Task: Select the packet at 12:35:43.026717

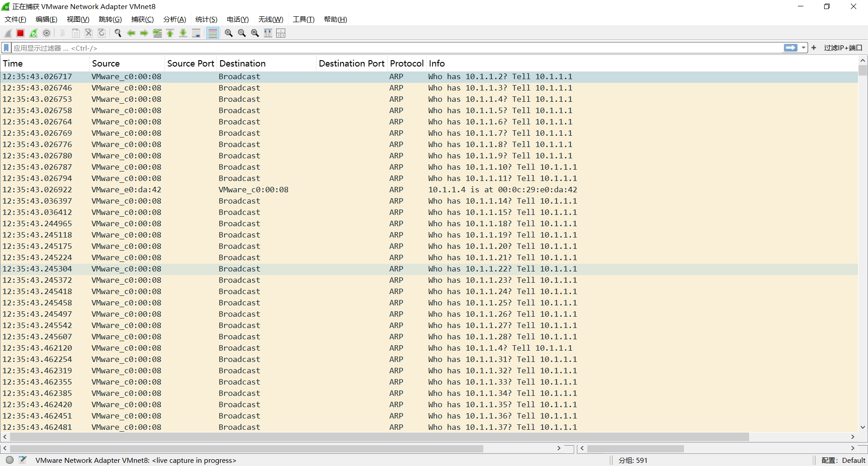Action: 429,76
